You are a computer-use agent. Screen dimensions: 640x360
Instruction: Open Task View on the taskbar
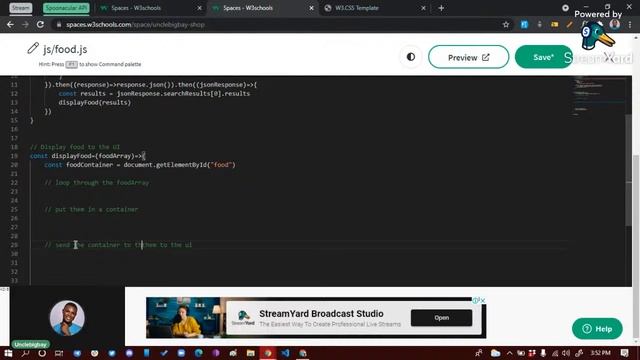59,353
